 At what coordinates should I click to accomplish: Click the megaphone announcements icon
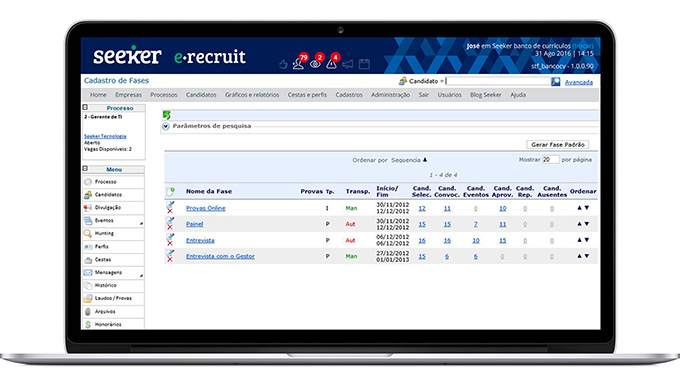point(347,65)
